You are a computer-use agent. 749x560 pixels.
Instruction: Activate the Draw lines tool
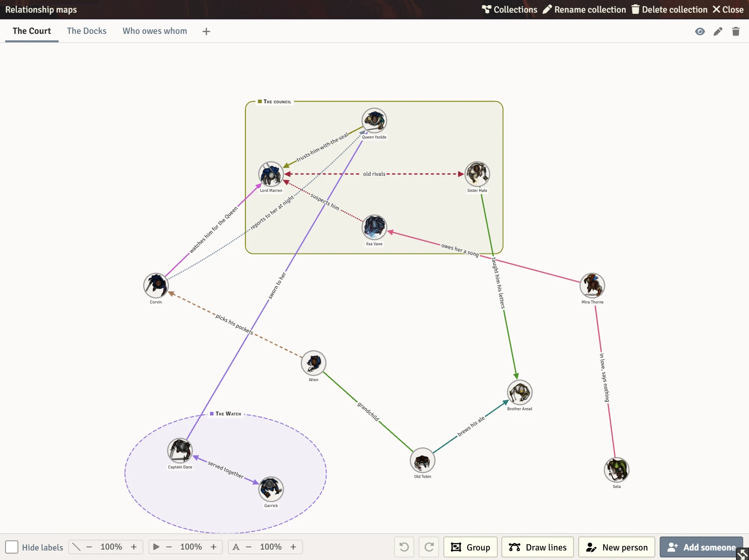(x=538, y=547)
